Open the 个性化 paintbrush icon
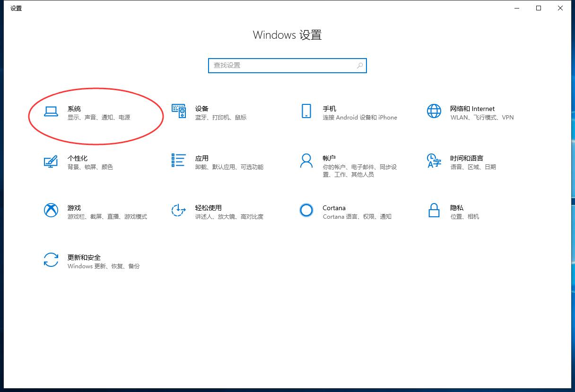 51,161
